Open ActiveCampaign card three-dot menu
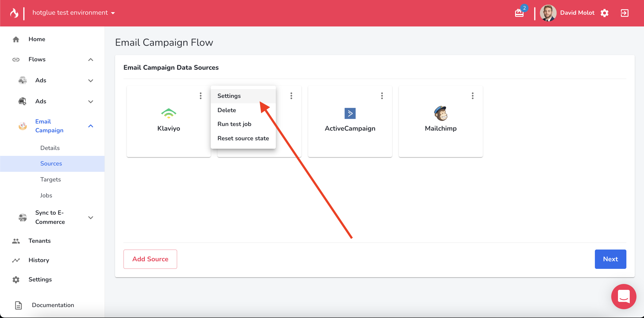644x318 pixels. coord(382,96)
